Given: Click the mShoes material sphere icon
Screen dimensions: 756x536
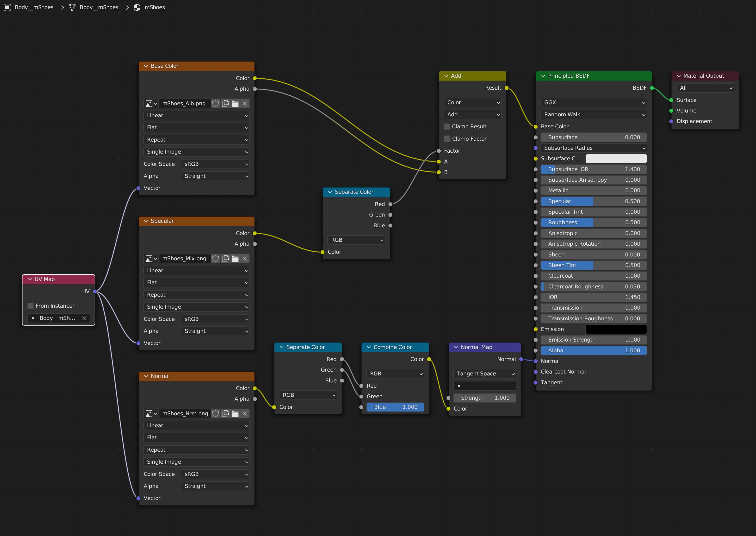Looking at the screenshot, I should 137,7.
